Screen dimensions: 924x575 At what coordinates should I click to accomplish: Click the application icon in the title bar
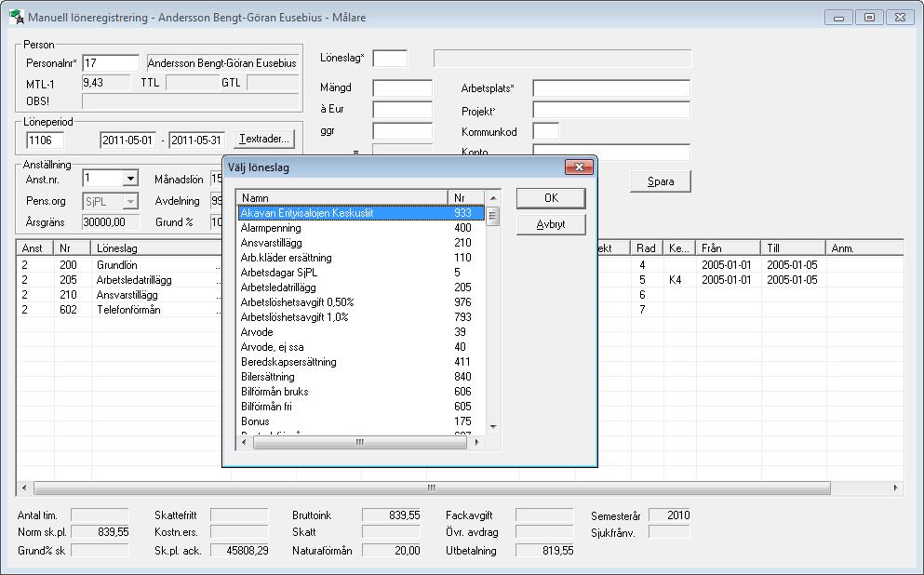click(17, 17)
